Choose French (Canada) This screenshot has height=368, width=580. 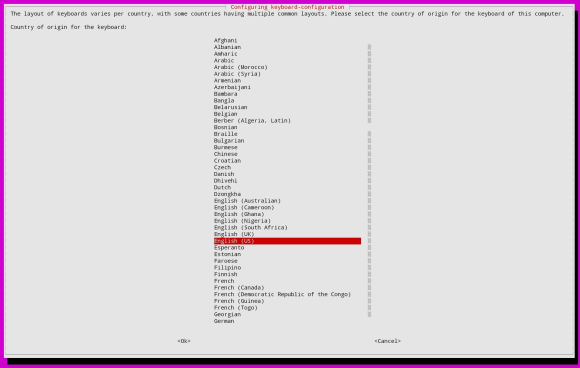239,287
